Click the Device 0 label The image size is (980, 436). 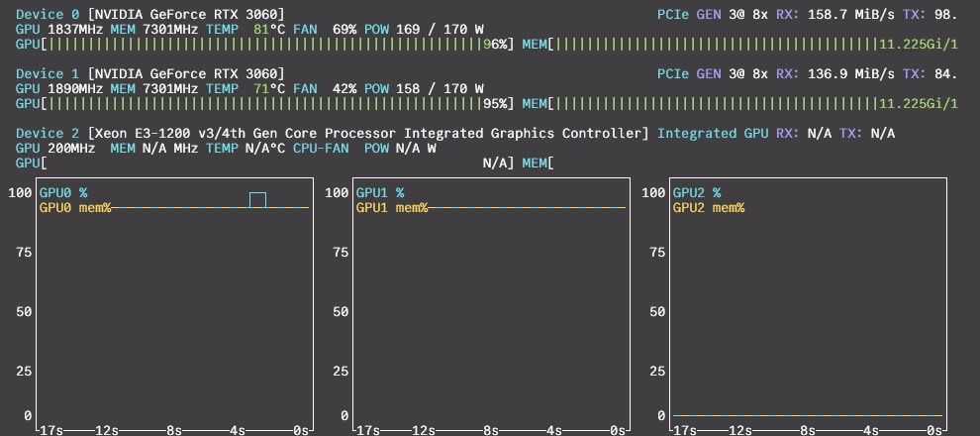[48, 14]
